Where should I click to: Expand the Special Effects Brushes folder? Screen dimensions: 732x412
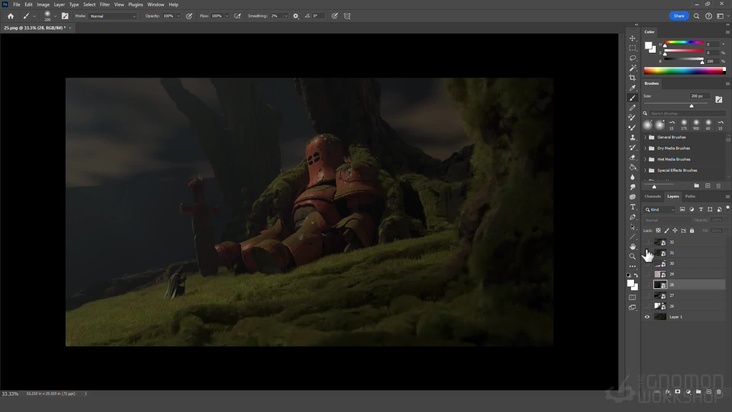tap(646, 170)
